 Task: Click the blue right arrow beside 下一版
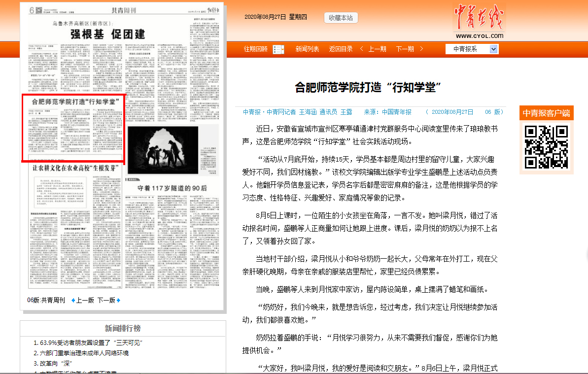click(118, 300)
